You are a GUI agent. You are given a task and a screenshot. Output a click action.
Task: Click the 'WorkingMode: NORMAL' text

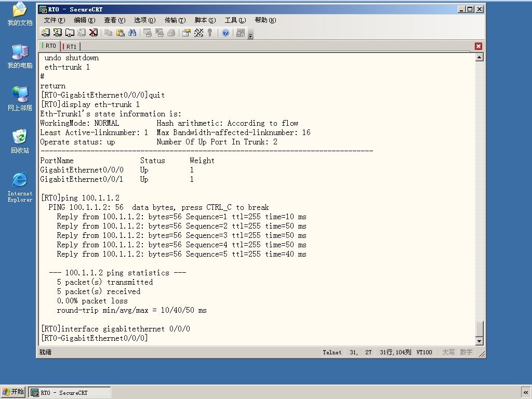click(x=79, y=123)
